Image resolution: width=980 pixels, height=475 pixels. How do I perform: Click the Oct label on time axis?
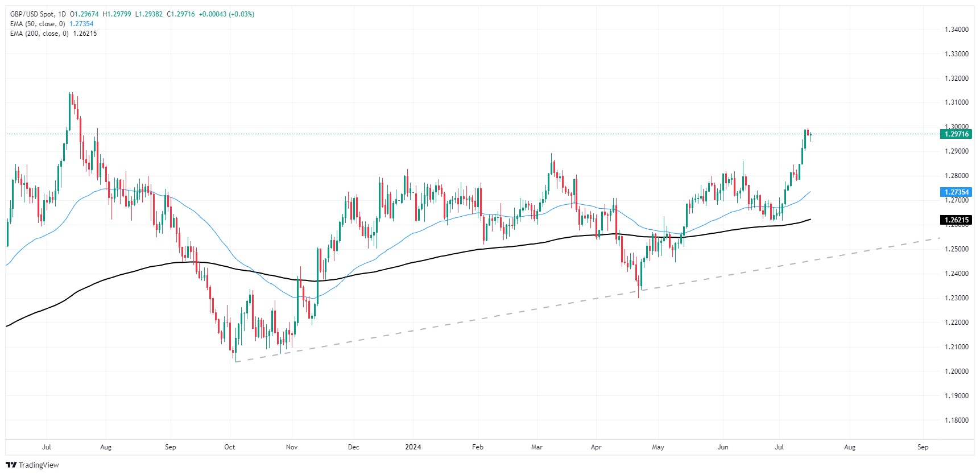point(230,447)
